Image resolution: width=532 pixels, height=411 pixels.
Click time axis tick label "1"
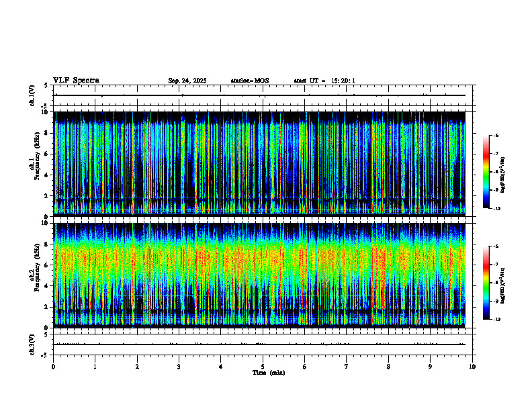click(x=95, y=367)
